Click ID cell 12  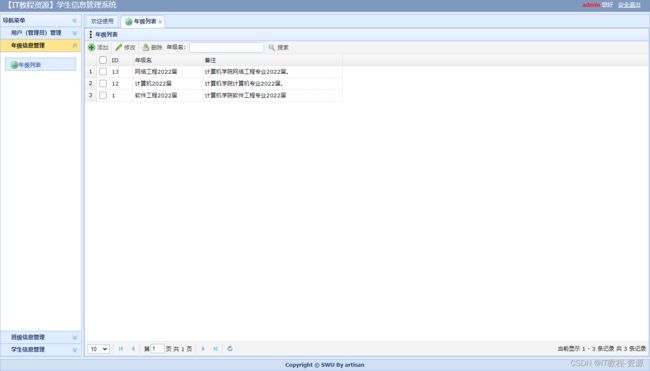[x=115, y=84]
